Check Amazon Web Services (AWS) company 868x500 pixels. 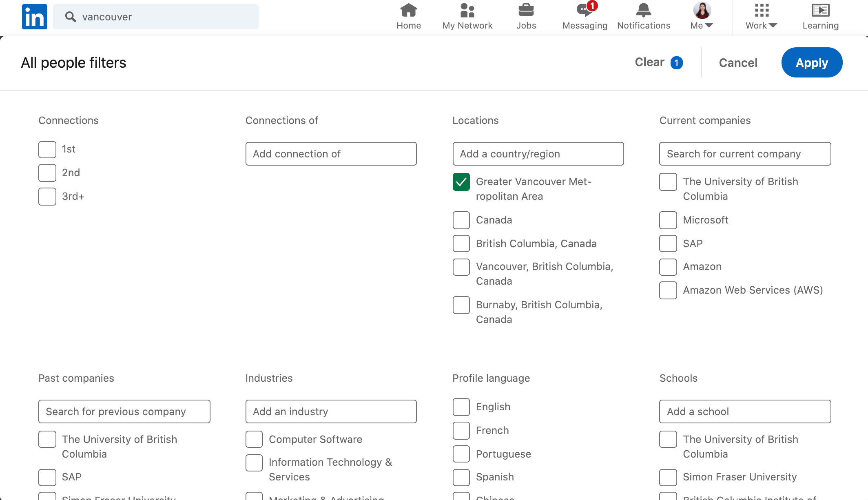pos(668,290)
